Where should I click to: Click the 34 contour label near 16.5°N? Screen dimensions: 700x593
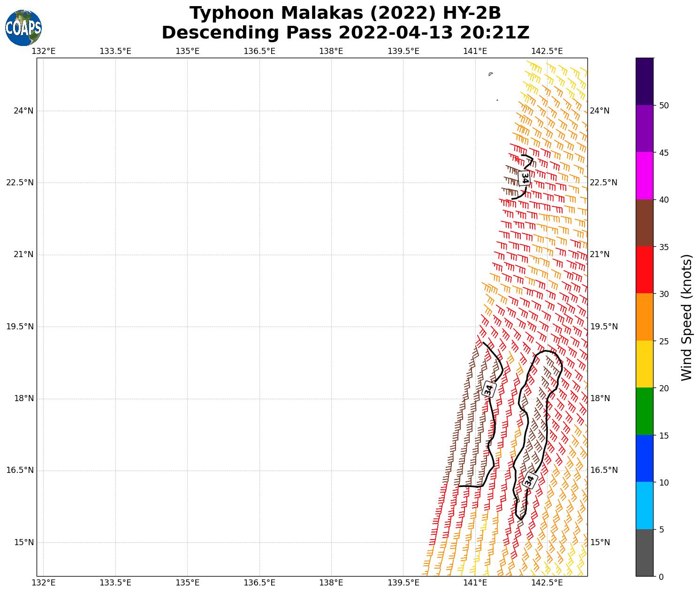[x=530, y=479]
